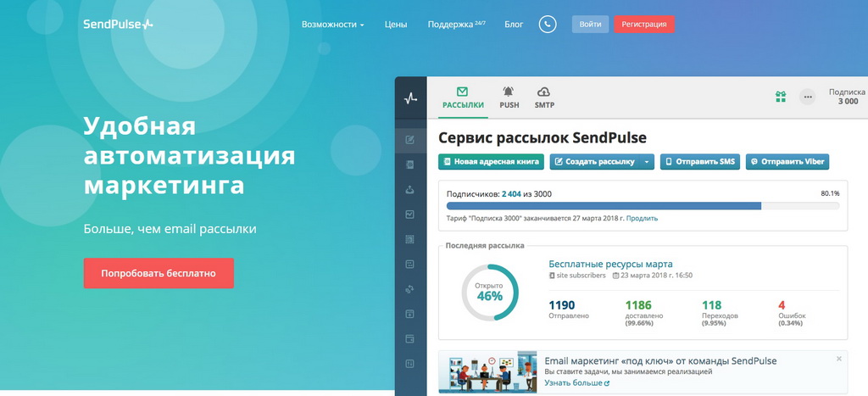Click the forms list sidebar icon

point(410,265)
